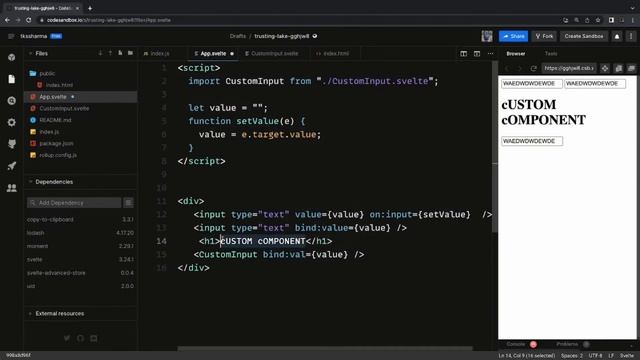Image resolution: width=640 pixels, height=360 pixels.
Task: Click the Svelte language mode in status bar
Action: click(x=627, y=356)
